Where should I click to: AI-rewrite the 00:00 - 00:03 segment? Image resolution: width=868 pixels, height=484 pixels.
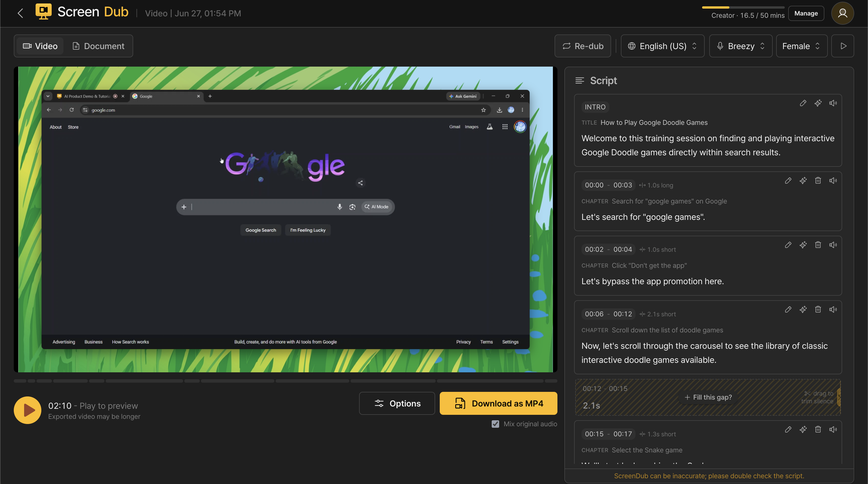coord(803,181)
